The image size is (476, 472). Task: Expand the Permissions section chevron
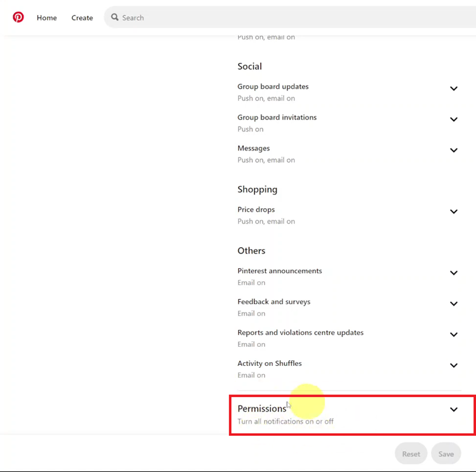pos(454,409)
